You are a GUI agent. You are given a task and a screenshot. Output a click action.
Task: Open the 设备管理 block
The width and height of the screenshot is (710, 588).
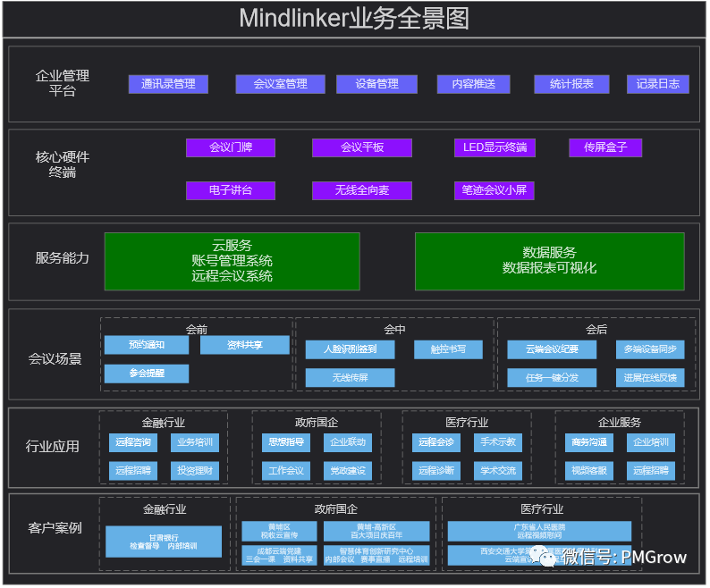[376, 84]
